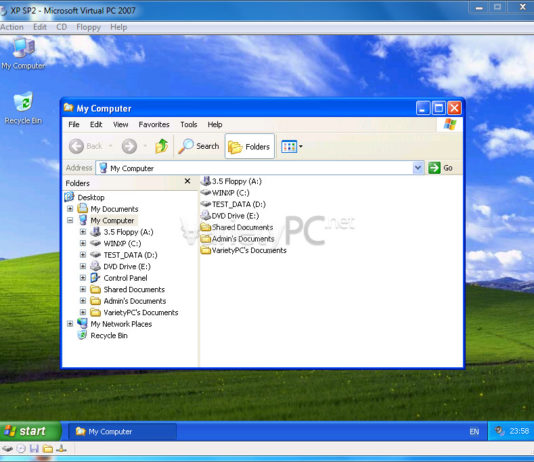
Task: Open the Back history dropdown arrow
Action: click(x=110, y=146)
